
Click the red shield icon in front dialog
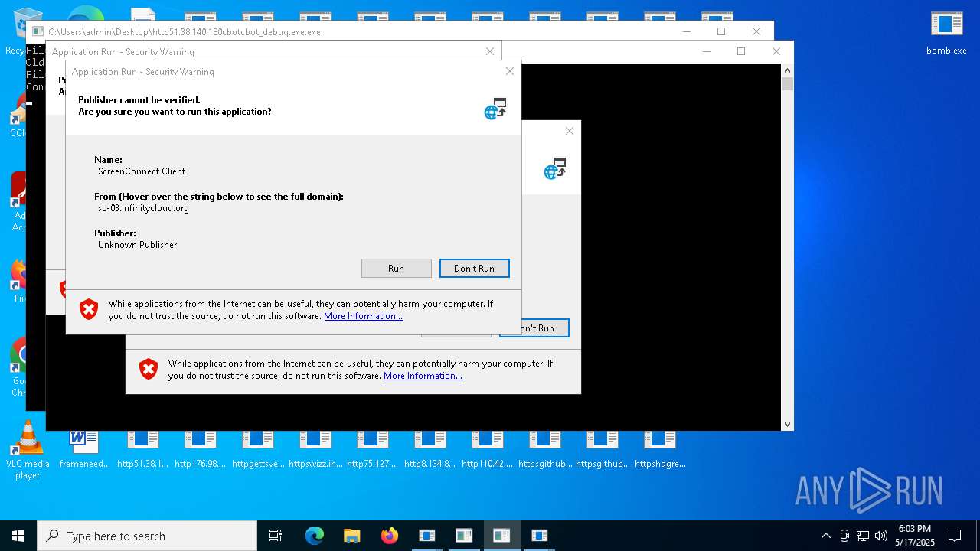tap(89, 309)
